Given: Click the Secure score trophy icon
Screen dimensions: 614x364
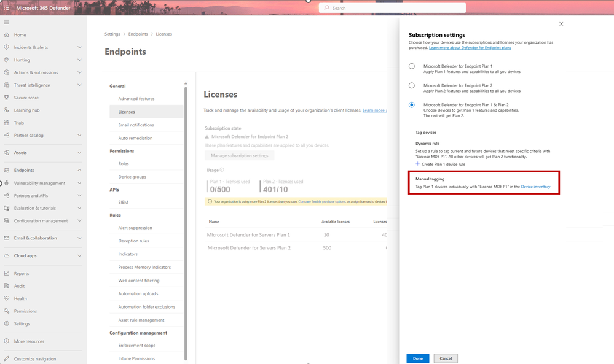Looking at the screenshot, I should (x=7, y=98).
